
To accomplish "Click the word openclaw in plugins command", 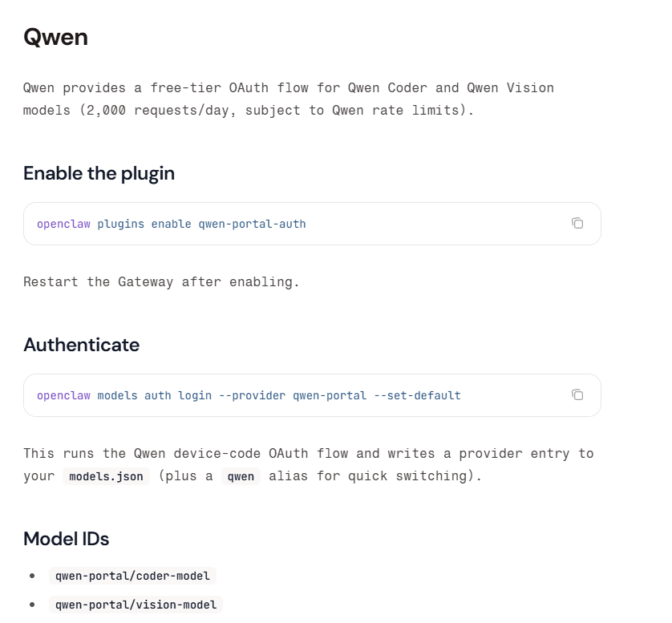I will (x=63, y=224).
